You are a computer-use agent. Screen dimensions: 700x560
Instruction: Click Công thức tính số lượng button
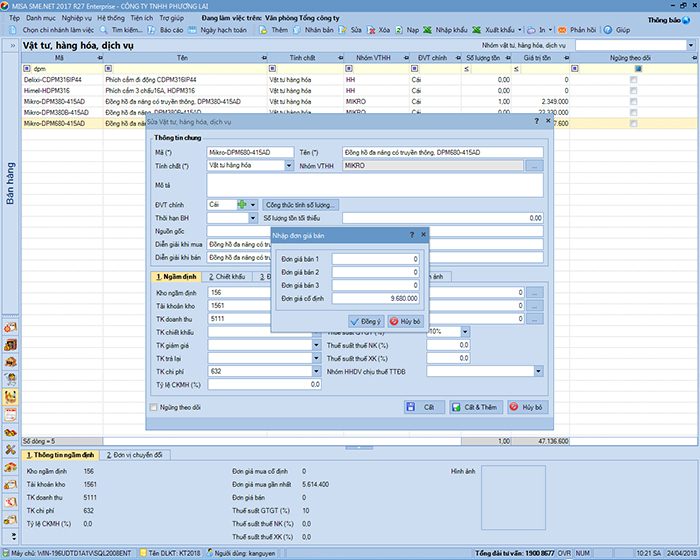pyautogui.click(x=300, y=205)
